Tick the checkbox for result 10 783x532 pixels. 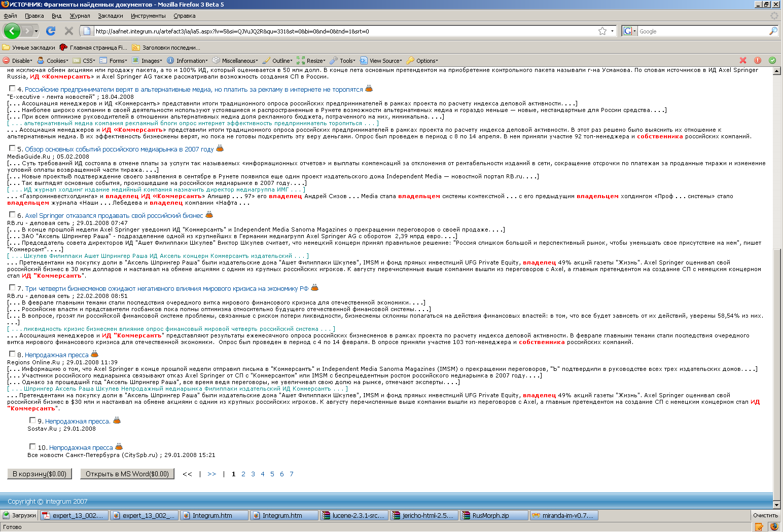point(32,446)
